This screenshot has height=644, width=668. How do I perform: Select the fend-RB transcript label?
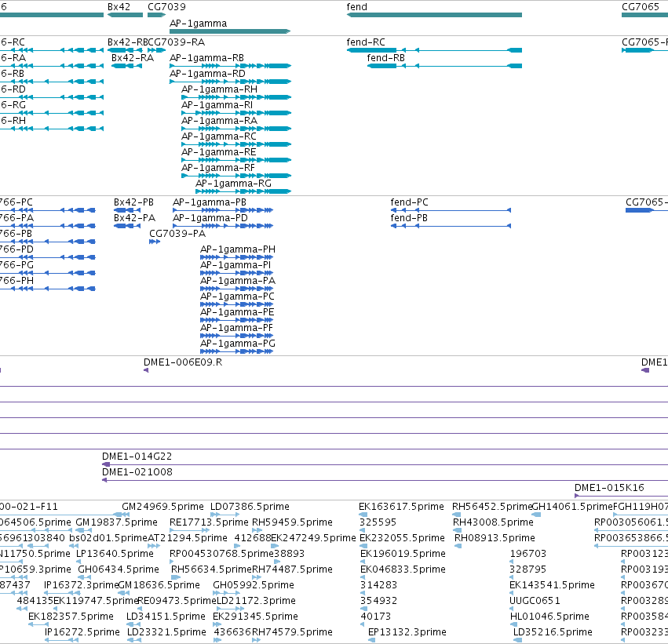tap(385, 58)
